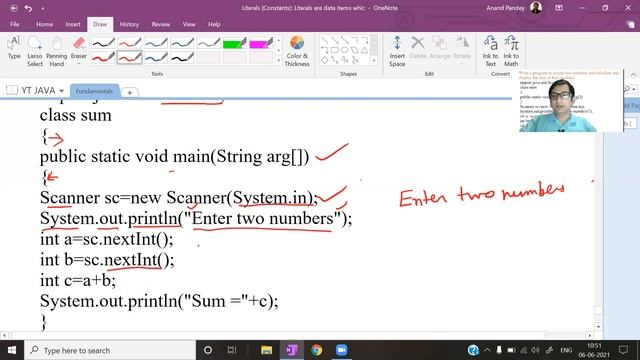The width and height of the screenshot is (640, 360).
Task: Go back with the Back arrow
Action: 13,8
